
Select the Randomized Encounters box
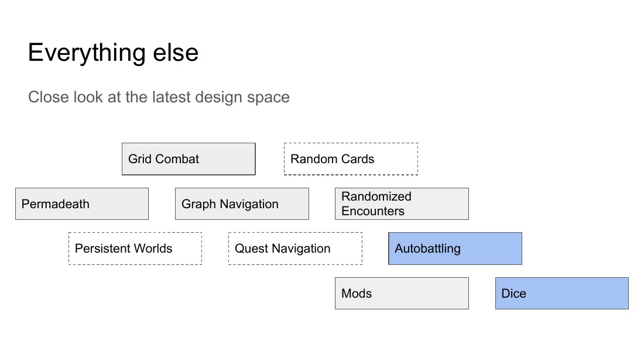(402, 204)
